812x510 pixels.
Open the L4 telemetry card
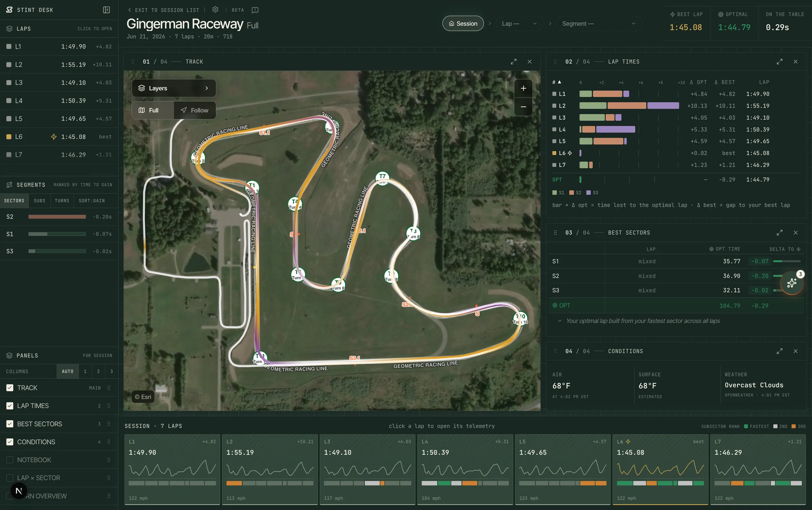465,470
